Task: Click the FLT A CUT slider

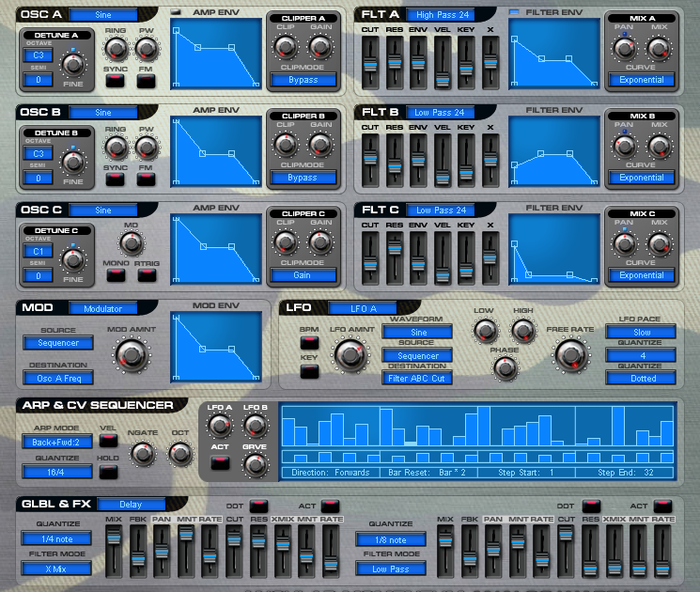Action: tap(370, 63)
